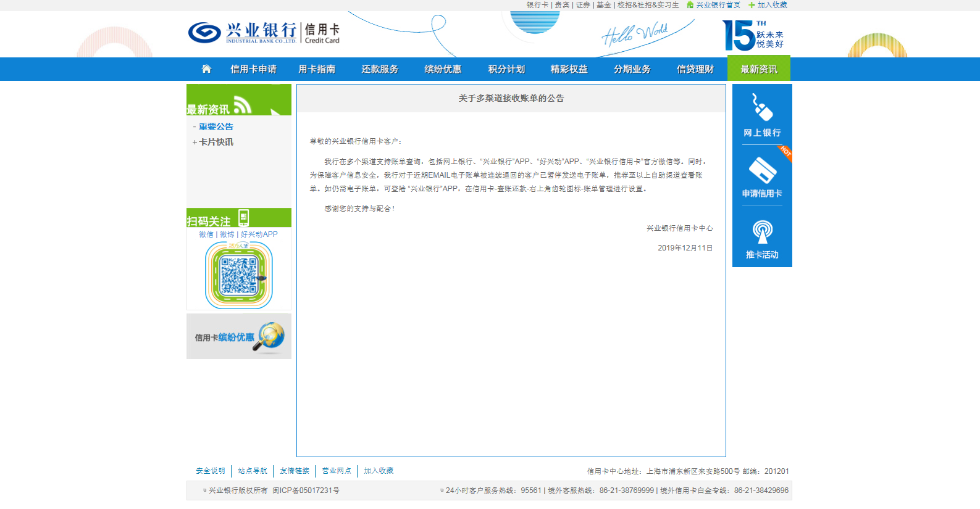This screenshot has width=980, height=509.
Task: Select the 微信 QR link
Action: (206, 234)
